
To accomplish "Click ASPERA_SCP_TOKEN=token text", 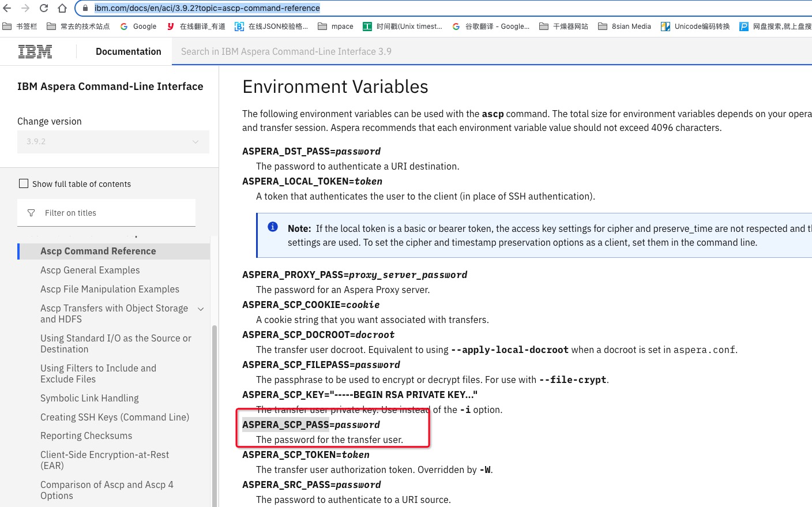I will tap(306, 455).
